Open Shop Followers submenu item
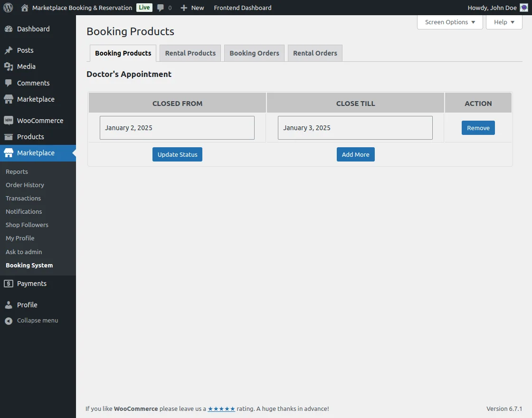Viewport: 532px width, 418px height. click(x=27, y=225)
